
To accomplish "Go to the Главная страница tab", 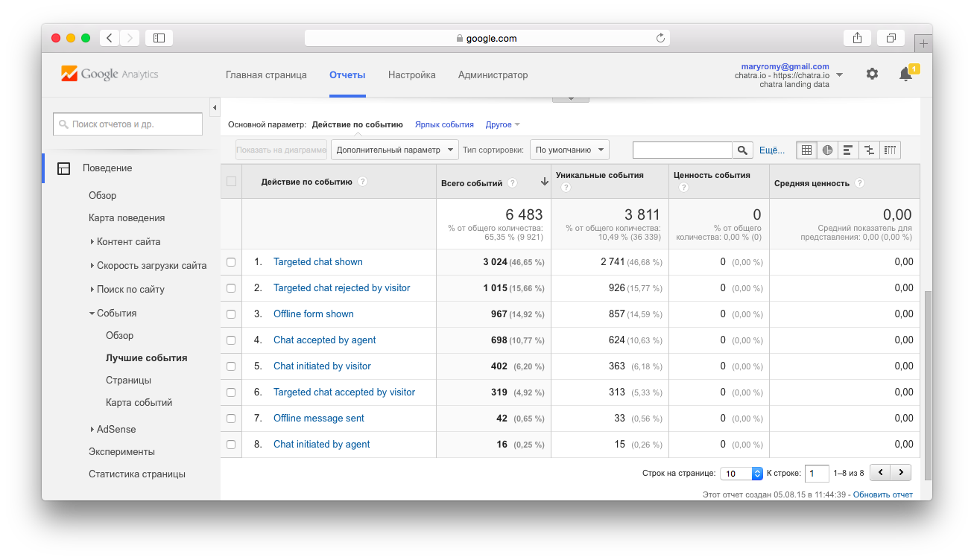I will (x=266, y=75).
